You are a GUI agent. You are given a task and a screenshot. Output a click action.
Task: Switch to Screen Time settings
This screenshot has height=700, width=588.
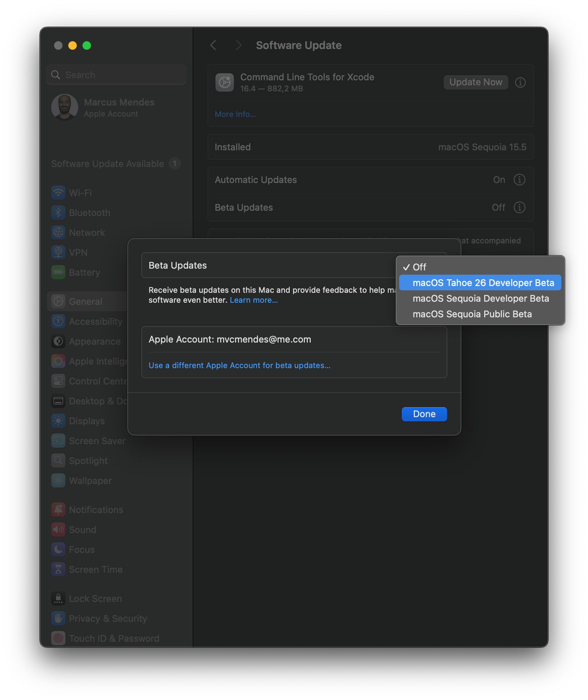(x=95, y=569)
